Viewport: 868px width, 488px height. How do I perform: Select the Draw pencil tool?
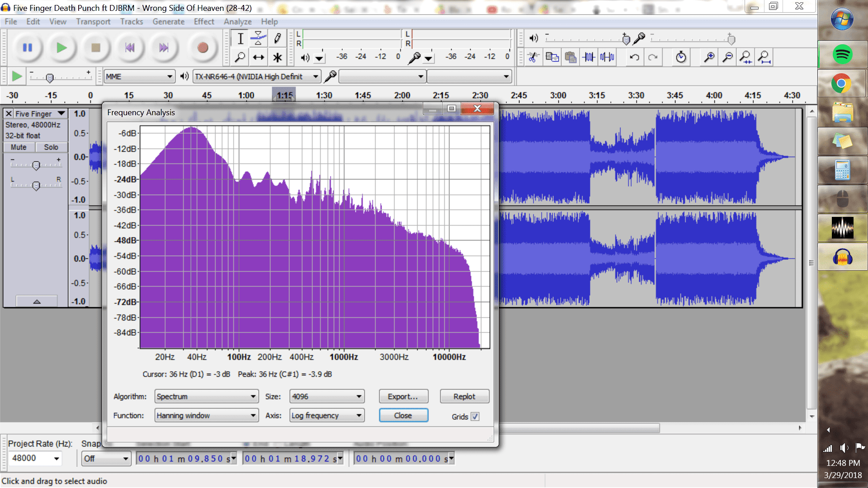tap(277, 39)
